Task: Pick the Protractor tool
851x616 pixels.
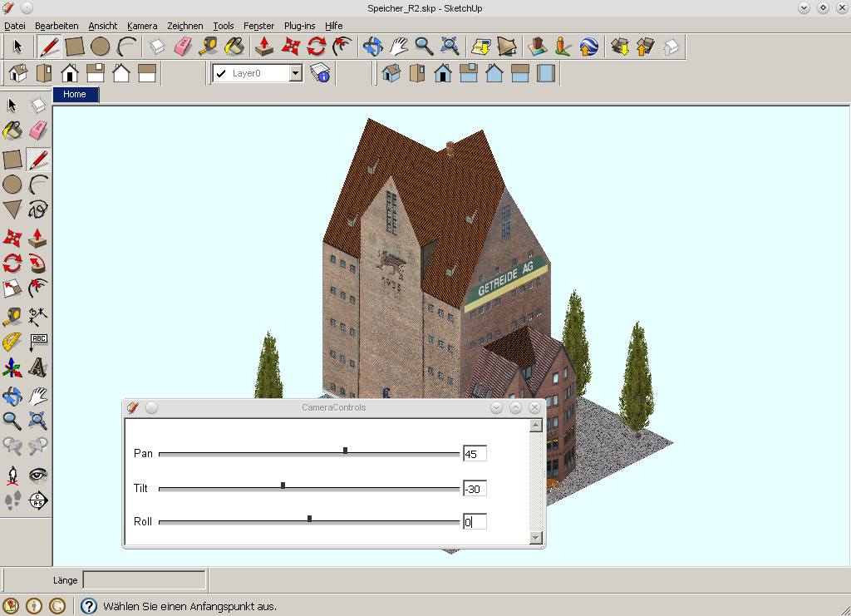Action: 12,342
